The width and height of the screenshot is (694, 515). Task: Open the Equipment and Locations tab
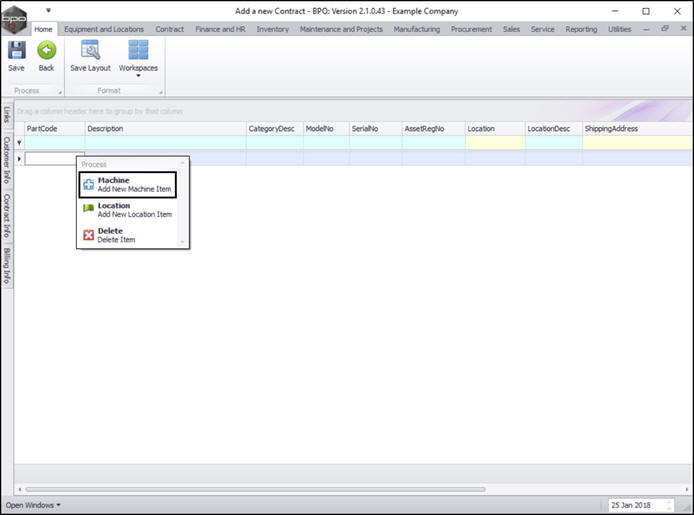(104, 29)
